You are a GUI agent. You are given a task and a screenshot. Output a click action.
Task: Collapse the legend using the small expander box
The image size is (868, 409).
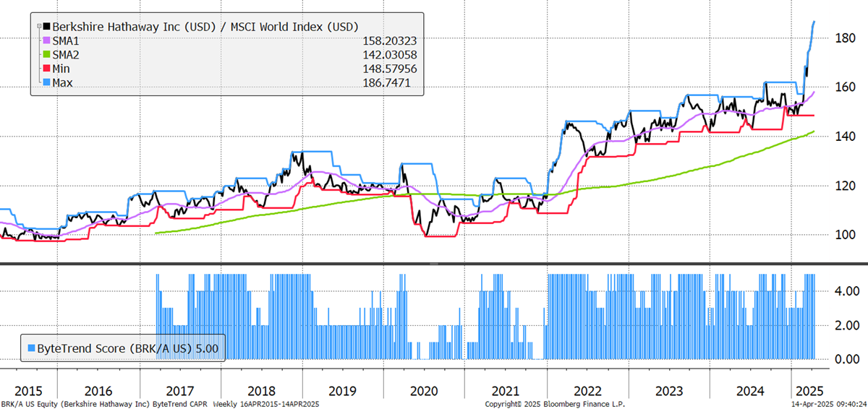pos(38,27)
